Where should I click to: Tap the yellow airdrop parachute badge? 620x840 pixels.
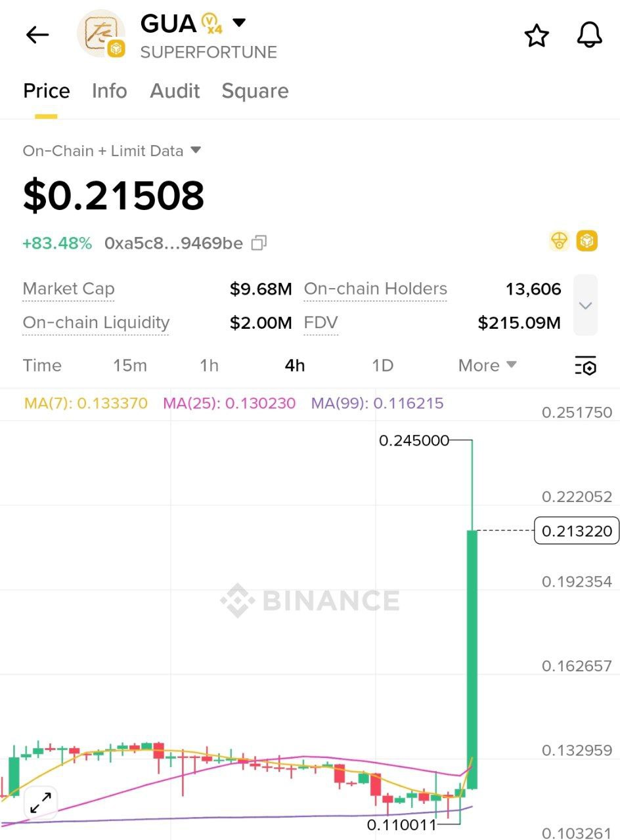pos(559,241)
